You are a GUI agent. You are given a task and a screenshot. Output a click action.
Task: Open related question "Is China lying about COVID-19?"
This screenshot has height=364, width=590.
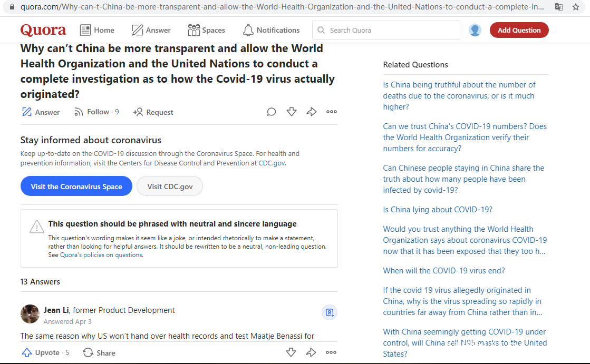[438, 209]
